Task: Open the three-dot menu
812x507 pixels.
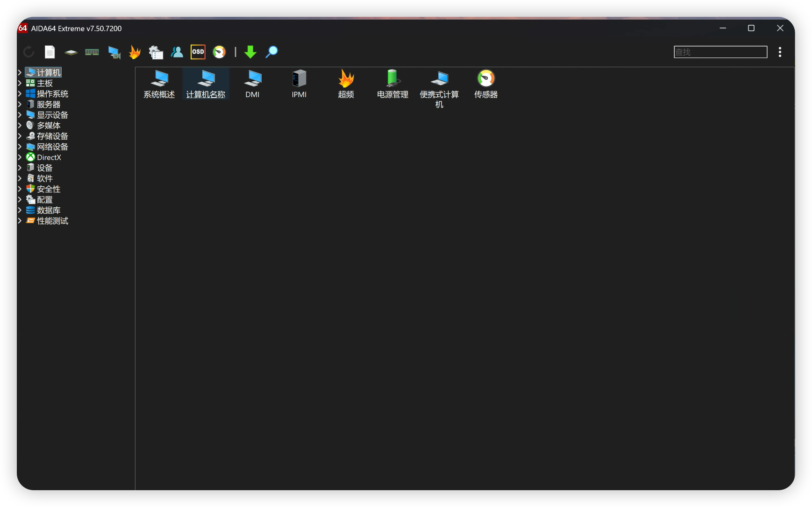Action: 780,52
